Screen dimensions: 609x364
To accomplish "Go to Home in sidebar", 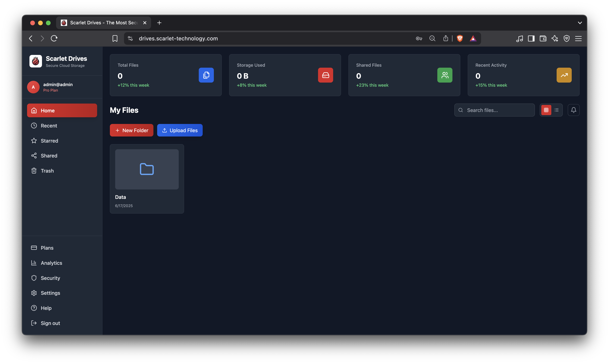I will tap(62, 110).
